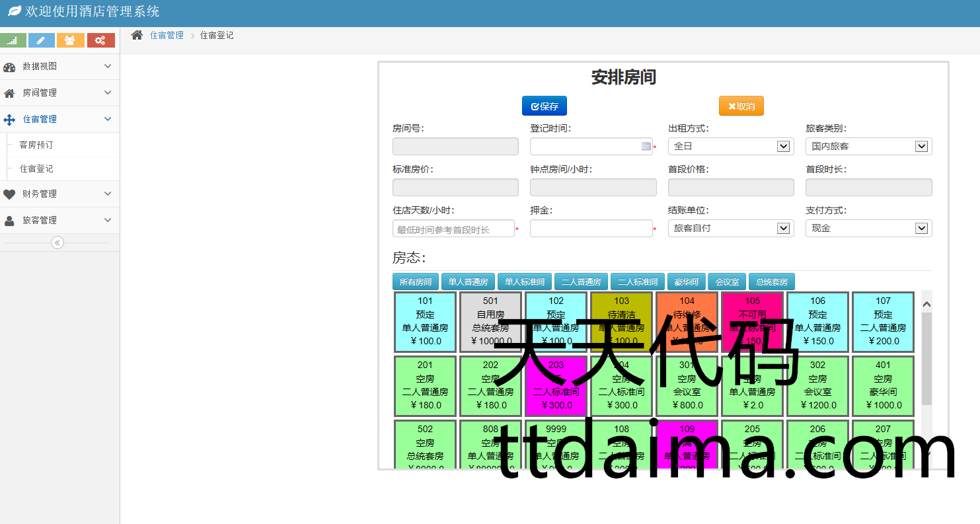Click the leaf logo in header
980x524 pixels.
point(14,12)
